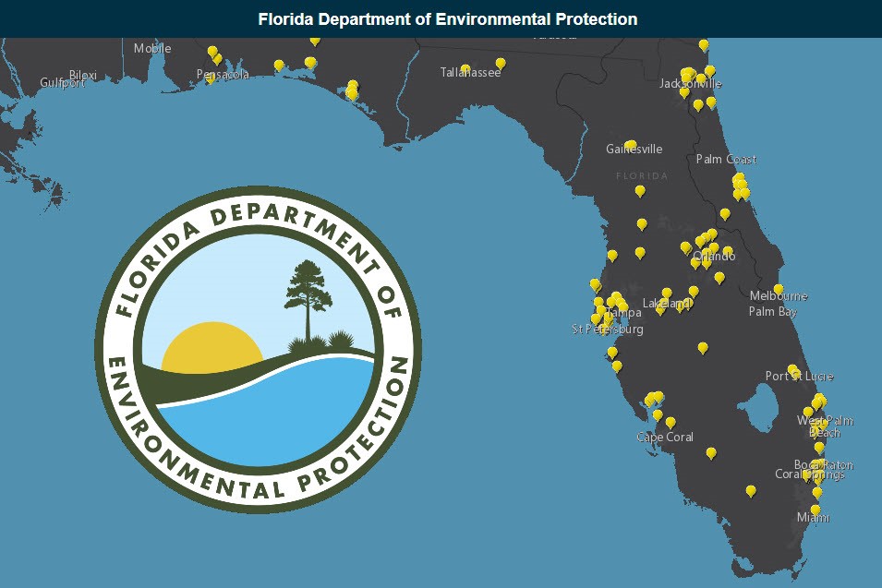This screenshot has height=588, width=882.
Task: Select the lone pin southeast of Cape Coral
Action: click(711, 453)
